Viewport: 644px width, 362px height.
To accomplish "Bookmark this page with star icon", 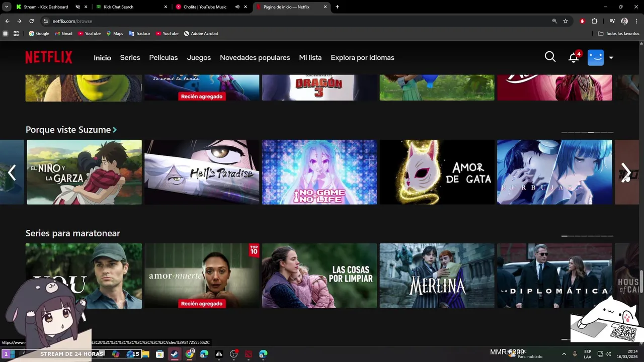I will click(566, 21).
